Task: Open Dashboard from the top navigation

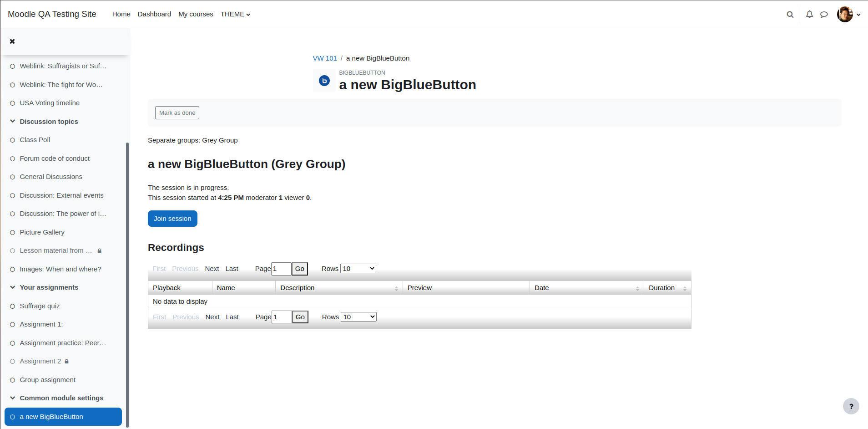Action: pos(154,14)
